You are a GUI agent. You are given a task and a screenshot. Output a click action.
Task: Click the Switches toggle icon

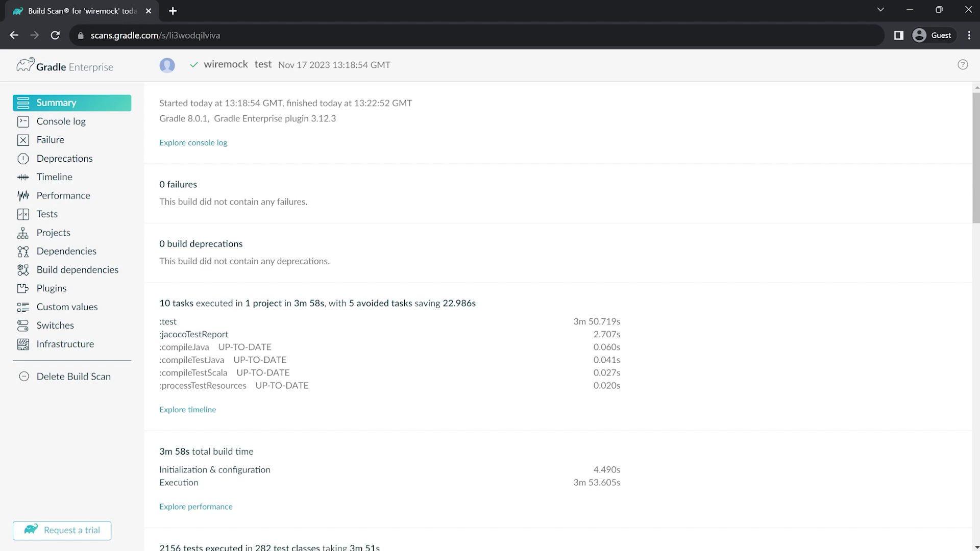[23, 325]
